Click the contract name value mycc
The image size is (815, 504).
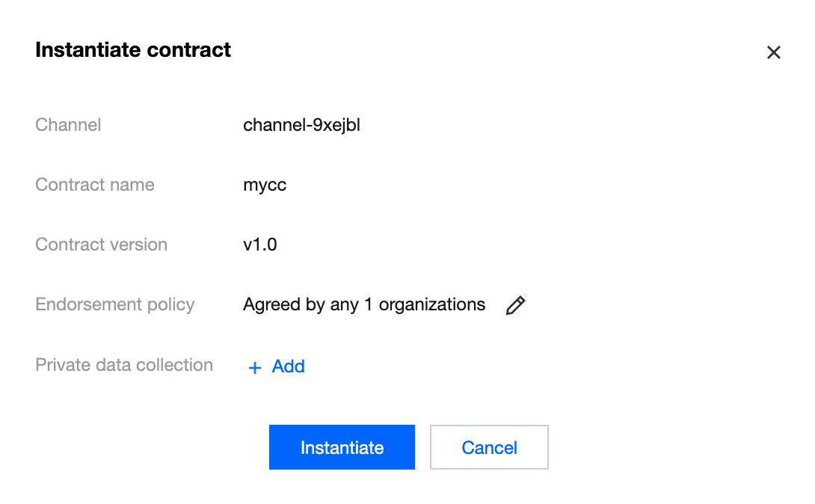click(265, 185)
